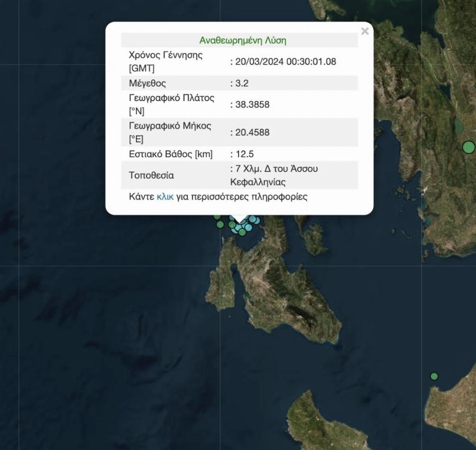Click the "Εστιακό Βάθος [km]" row label
The width and height of the screenshot is (476, 450).
tap(170, 154)
